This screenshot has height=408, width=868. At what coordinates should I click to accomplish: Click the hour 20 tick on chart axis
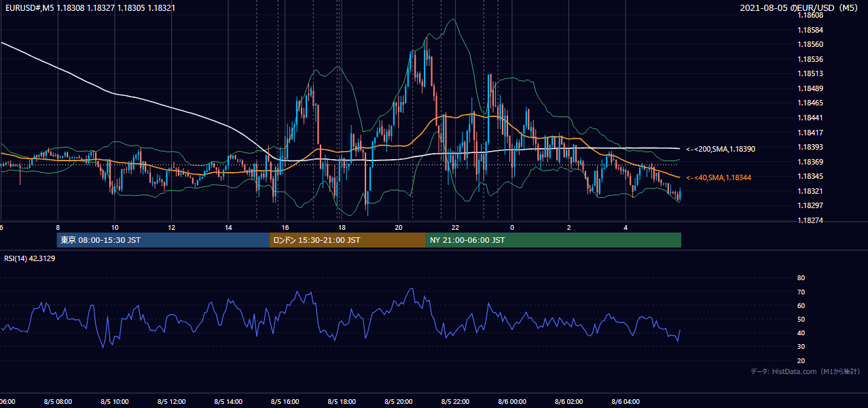click(x=399, y=227)
